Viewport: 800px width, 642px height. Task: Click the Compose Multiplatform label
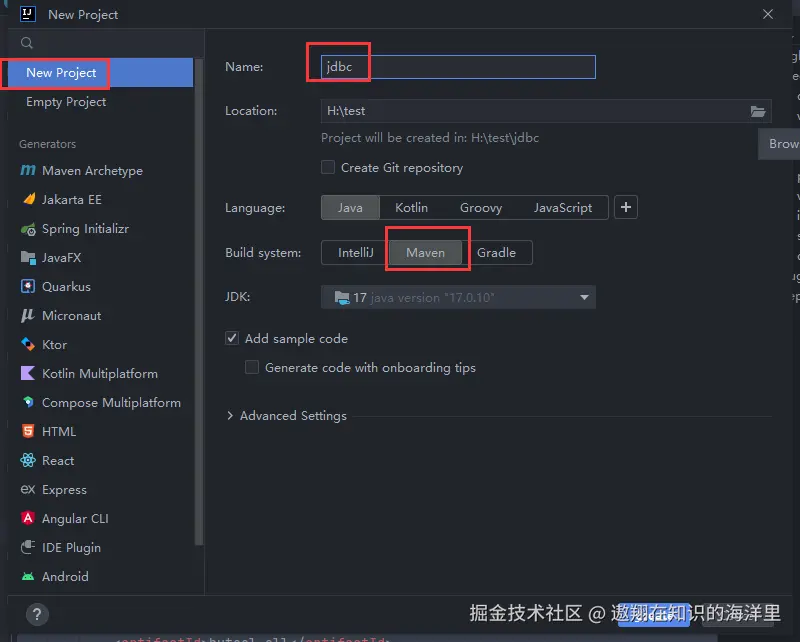click(111, 403)
